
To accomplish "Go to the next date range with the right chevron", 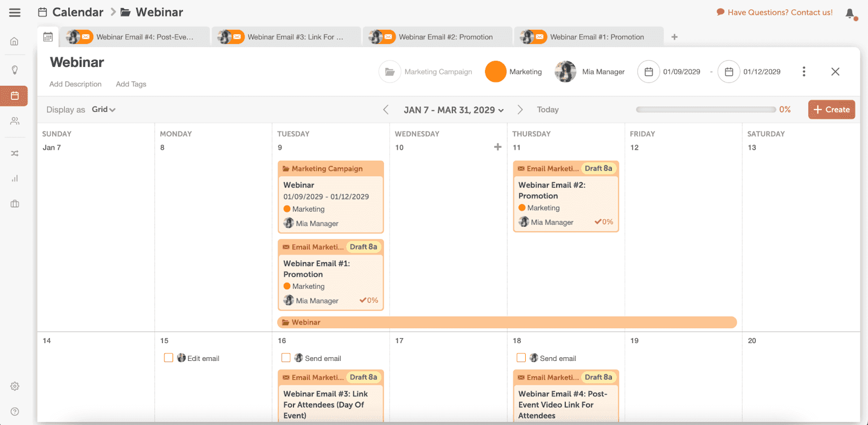I will (x=520, y=110).
